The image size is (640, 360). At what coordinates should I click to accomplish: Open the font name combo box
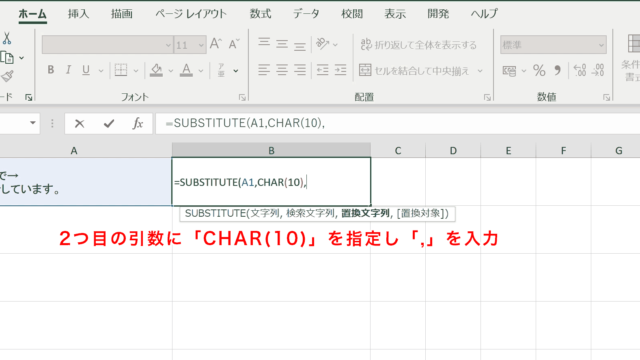[107, 45]
